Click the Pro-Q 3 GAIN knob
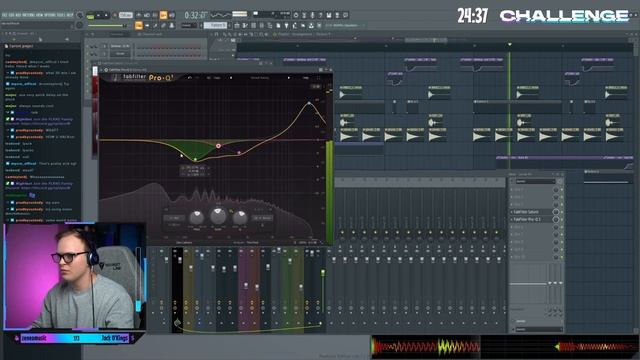Image resolution: width=640 pixels, height=360 pixels. coord(218,215)
